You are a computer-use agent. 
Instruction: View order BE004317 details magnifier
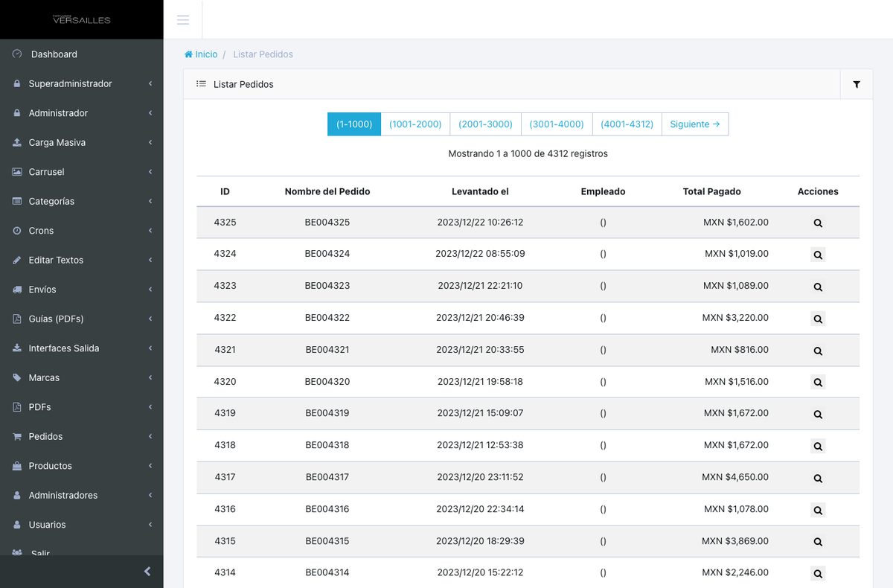tap(818, 479)
